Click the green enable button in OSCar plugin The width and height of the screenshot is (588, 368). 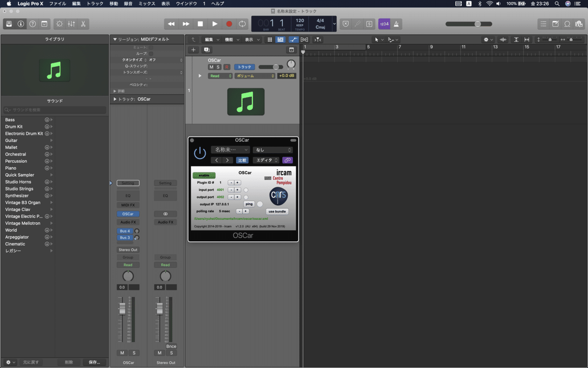204,175
